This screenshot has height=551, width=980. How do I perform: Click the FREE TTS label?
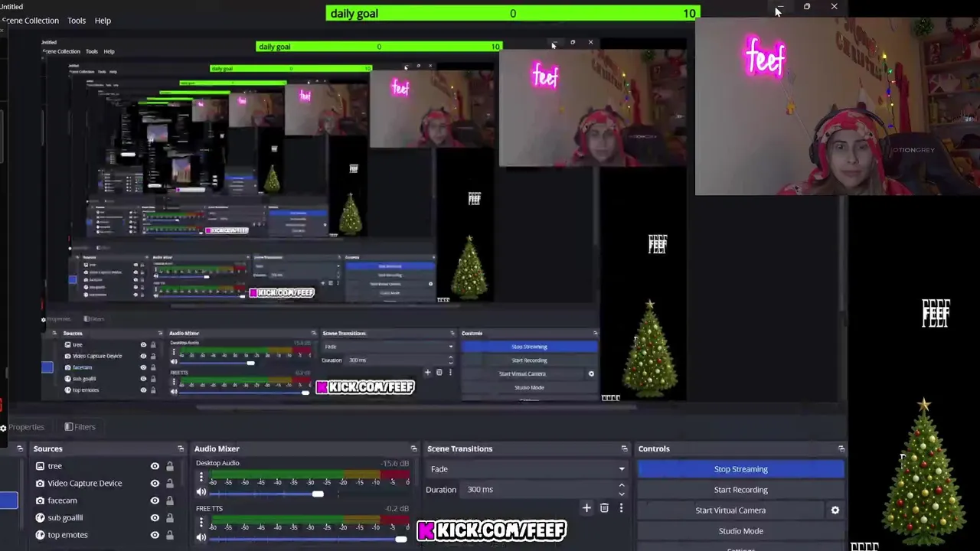point(209,509)
